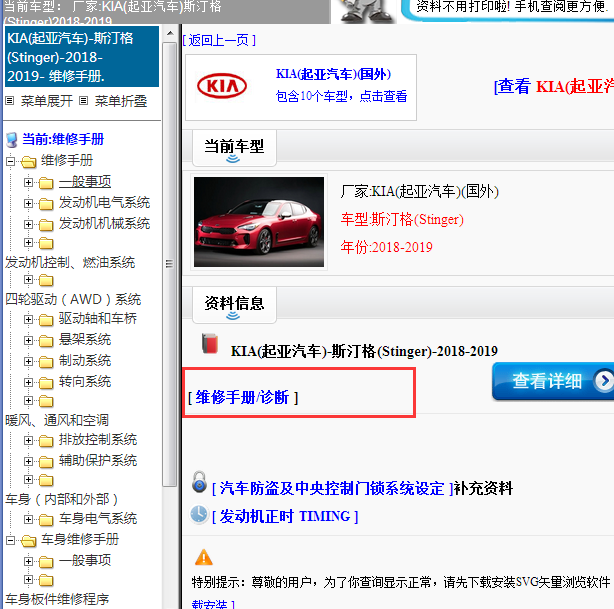Open 发动机正时 TIMING link

285,517
